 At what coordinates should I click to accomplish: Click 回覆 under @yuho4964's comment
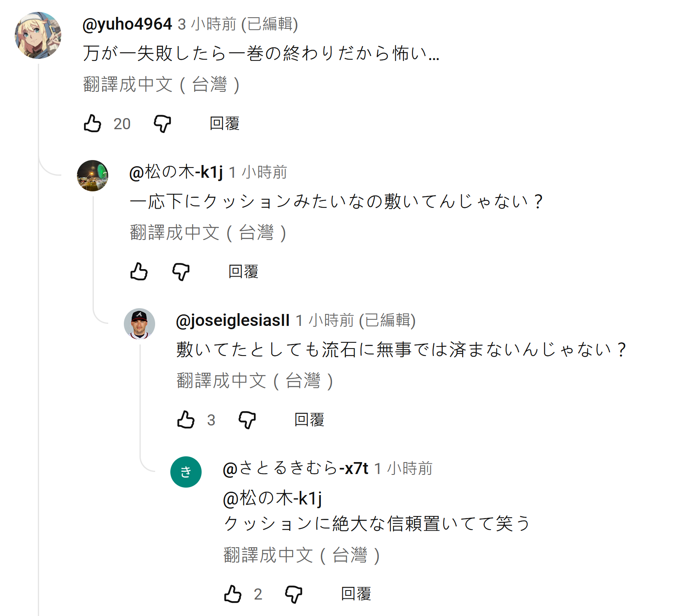(224, 123)
